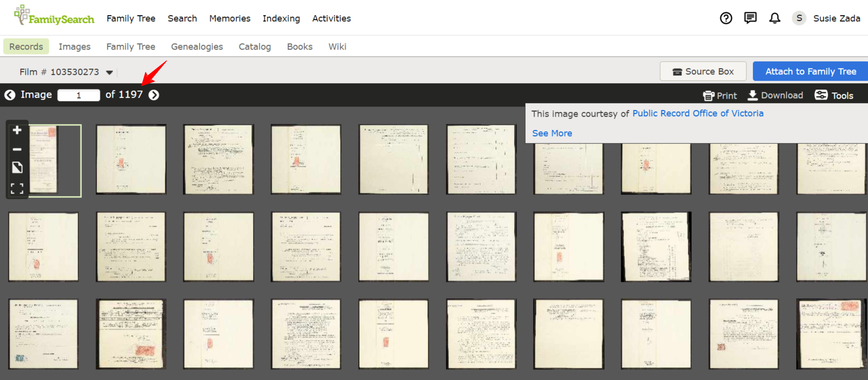Click Attach to Family Tree button
This screenshot has width=868, height=380.
click(x=810, y=72)
